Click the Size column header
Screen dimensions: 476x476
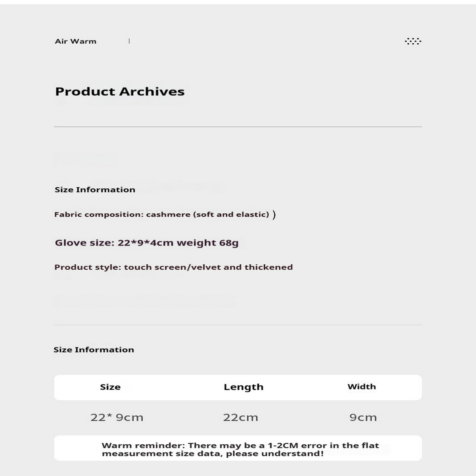pos(110,387)
